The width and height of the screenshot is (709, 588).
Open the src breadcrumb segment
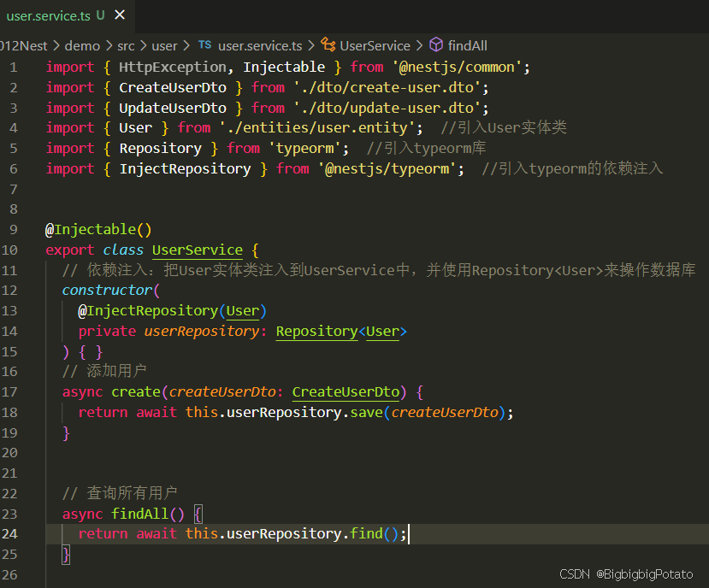click(127, 45)
